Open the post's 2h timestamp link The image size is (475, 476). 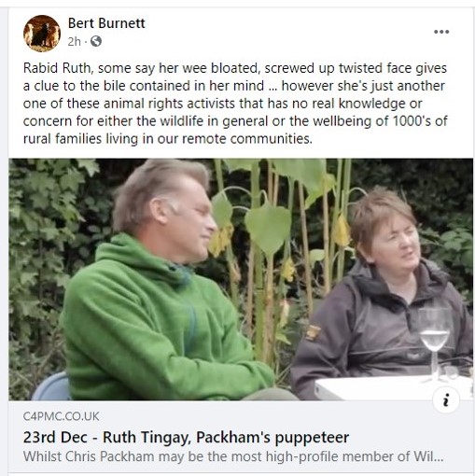(x=74, y=41)
